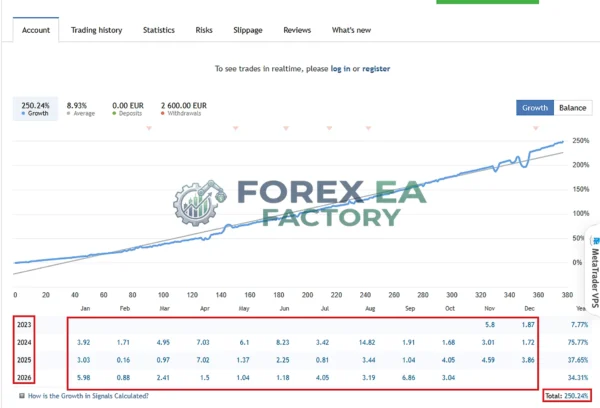The width and height of the screenshot is (600, 408).
Task: Toggle the 2 600.00 EUR Withdrawals series
Action: [184, 109]
